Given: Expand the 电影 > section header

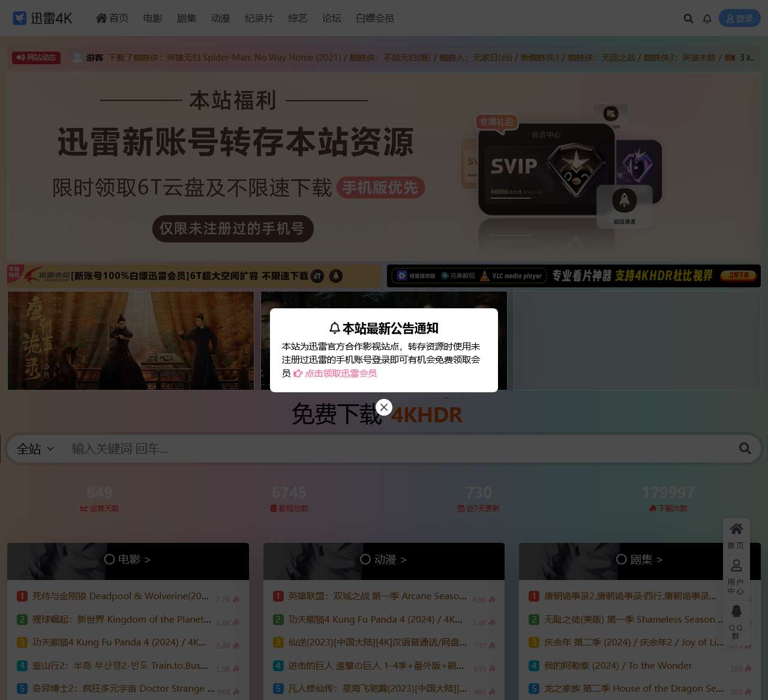Looking at the screenshot, I should [128, 560].
